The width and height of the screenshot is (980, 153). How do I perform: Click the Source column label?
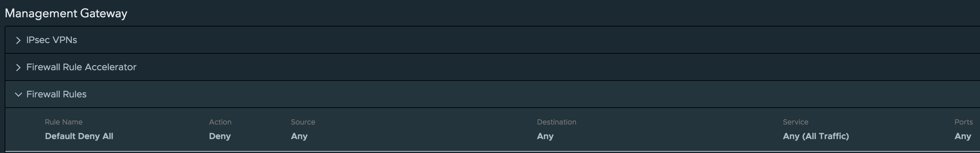303,122
